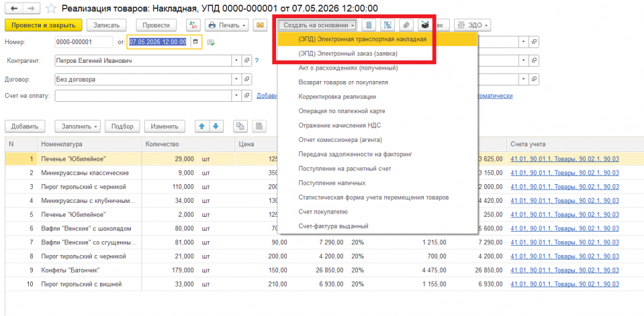644x316 pixels.
Task: Expand the Договор field dropdown arrow
Action: pyautogui.click(x=236, y=80)
